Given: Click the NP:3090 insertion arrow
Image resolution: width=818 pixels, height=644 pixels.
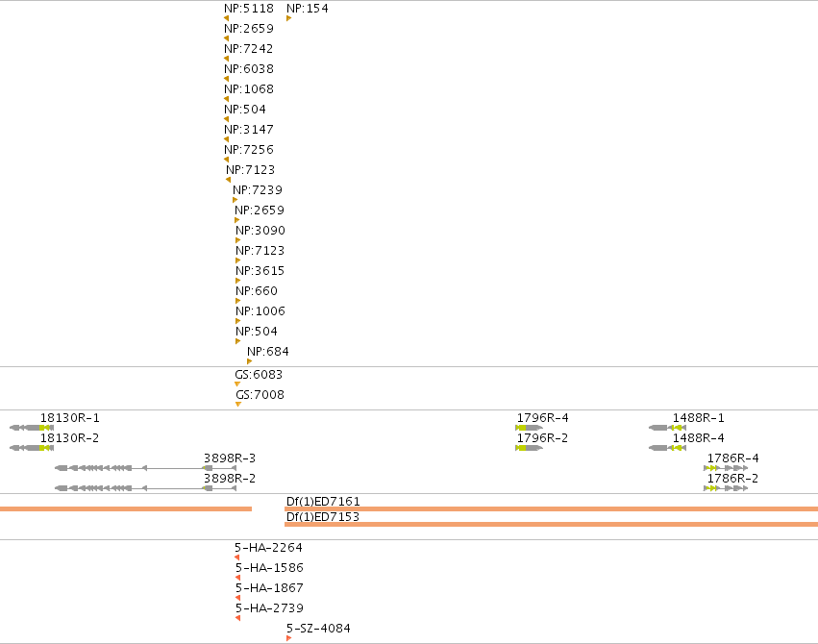Looking at the screenshot, I should 237,240.
